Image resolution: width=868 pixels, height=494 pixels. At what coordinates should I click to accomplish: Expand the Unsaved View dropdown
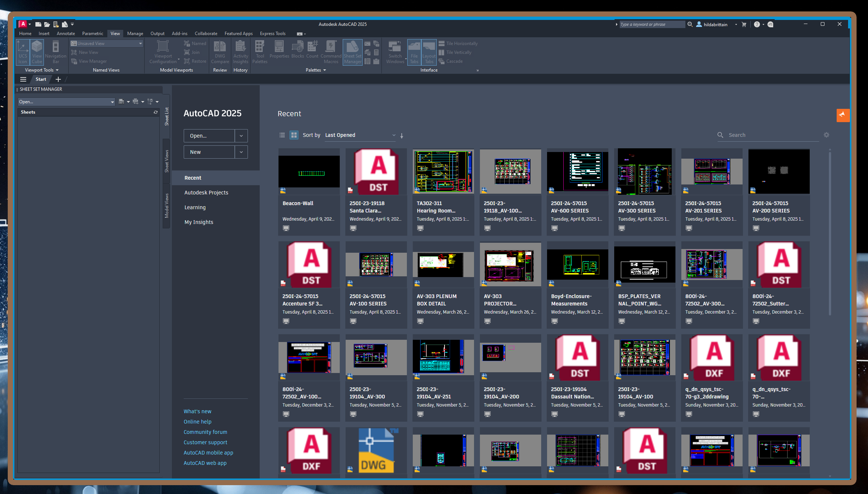140,44
